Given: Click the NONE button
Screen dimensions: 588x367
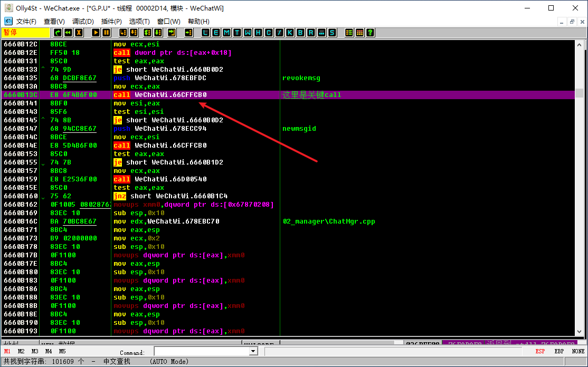Looking at the screenshot, I should coord(578,351).
